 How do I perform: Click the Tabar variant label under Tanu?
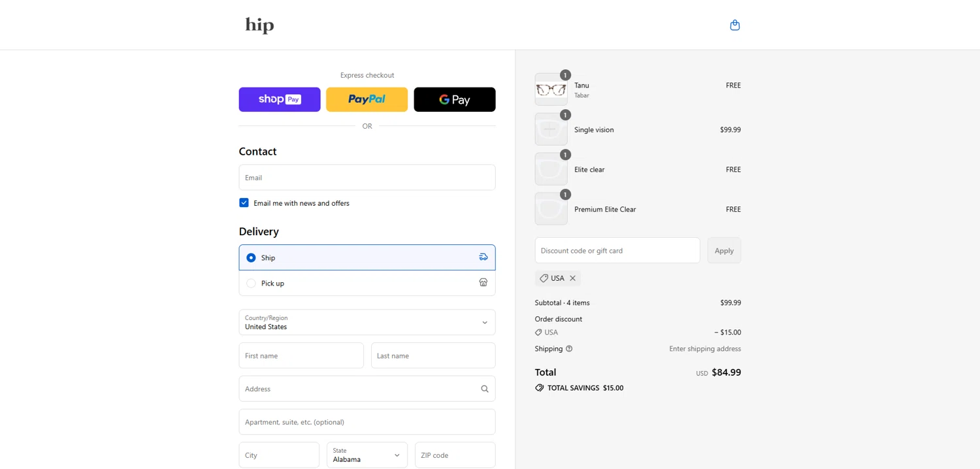click(x=581, y=95)
